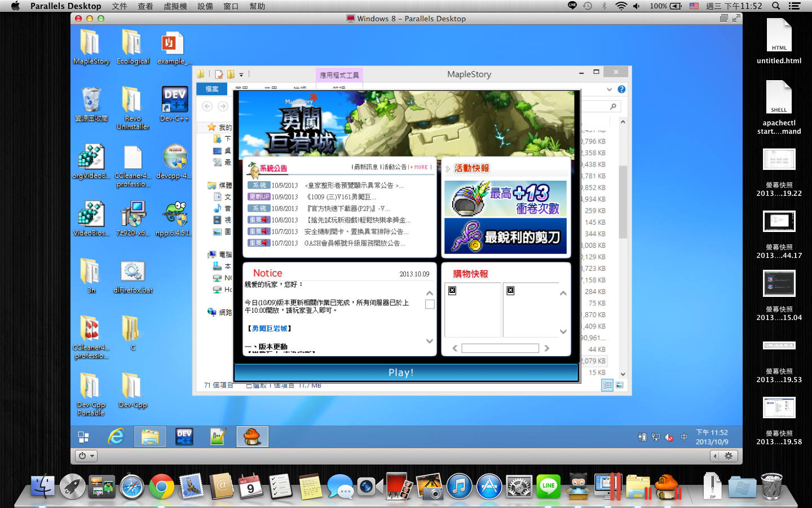Select the favorites star item in the Explorer sidebar
This screenshot has width=812, height=508.
click(219, 128)
